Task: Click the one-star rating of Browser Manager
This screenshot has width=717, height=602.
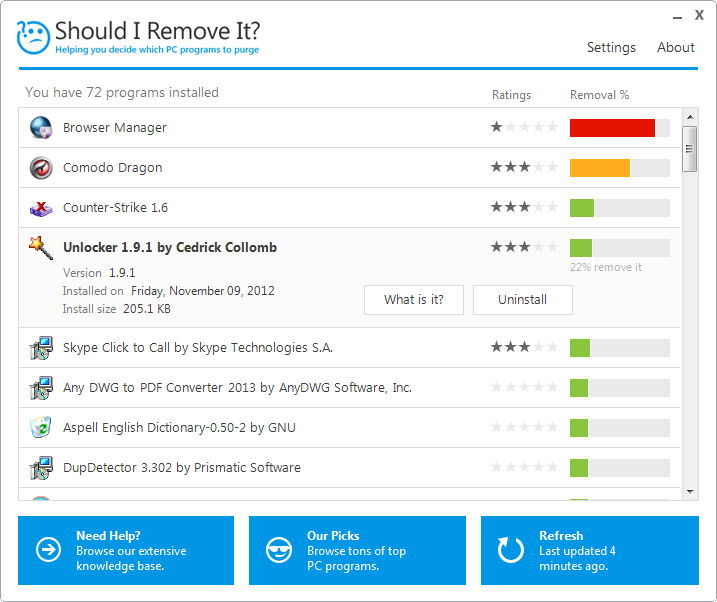Action: 524,127
